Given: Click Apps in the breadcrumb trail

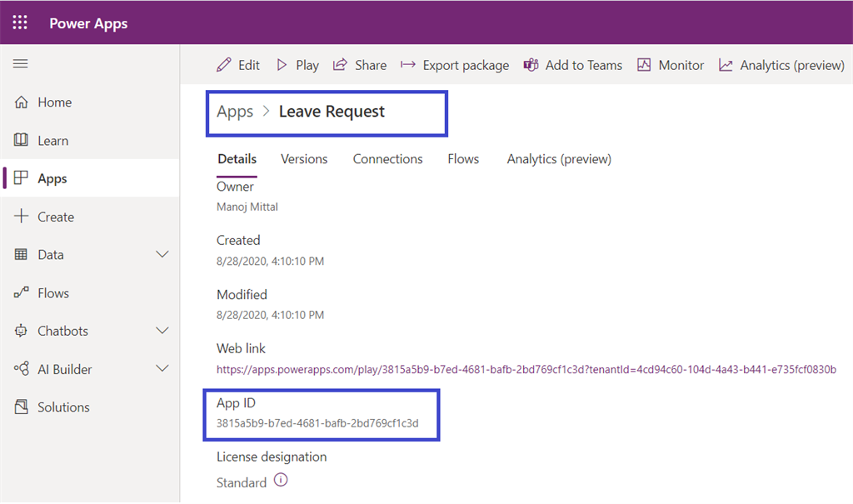Looking at the screenshot, I should (235, 111).
